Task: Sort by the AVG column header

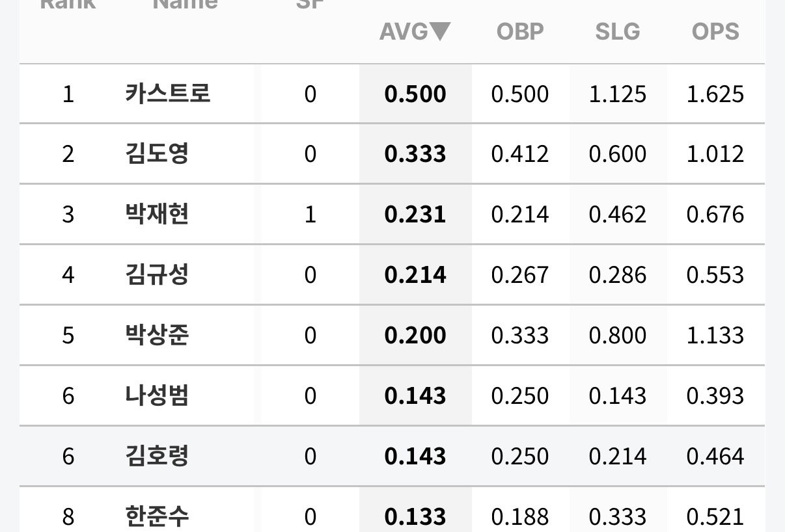Action: pos(415,31)
